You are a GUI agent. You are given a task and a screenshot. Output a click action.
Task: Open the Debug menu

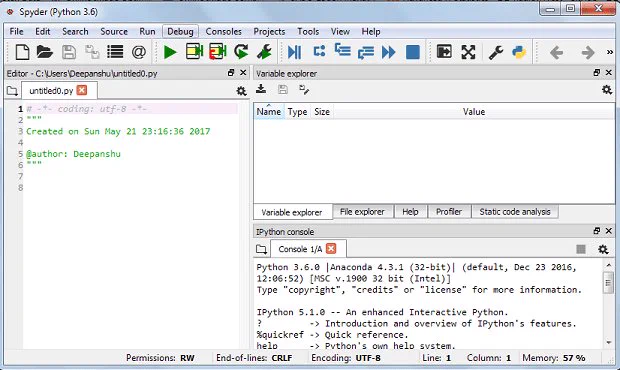coord(180,32)
